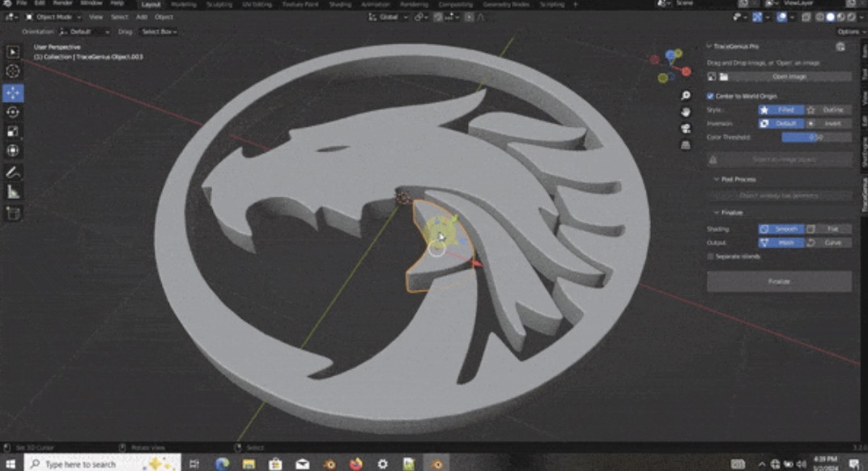This screenshot has width=868, height=471.
Task: Choose the Annotate tool
Action: pyautogui.click(x=13, y=172)
